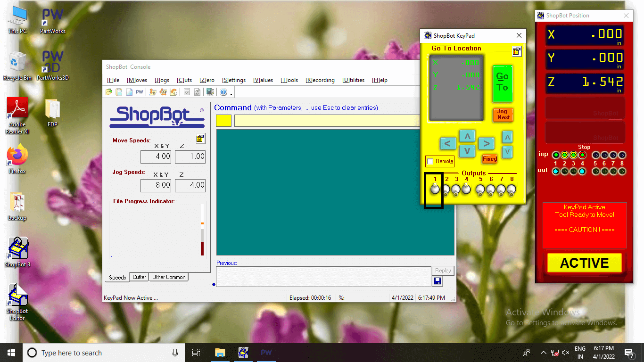
Task: Open the [F]ile menu
Action: pyautogui.click(x=113, y=80)
